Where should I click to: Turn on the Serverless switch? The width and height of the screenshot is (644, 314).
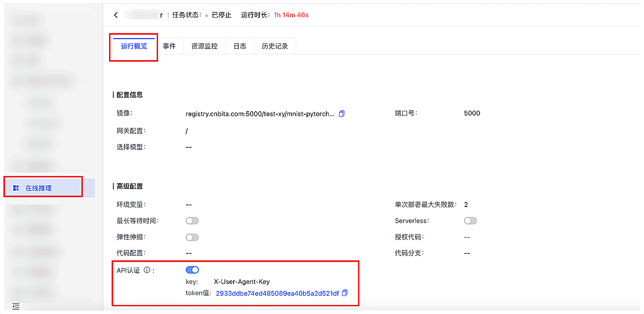pyautogui.click(x=471, y=221)
